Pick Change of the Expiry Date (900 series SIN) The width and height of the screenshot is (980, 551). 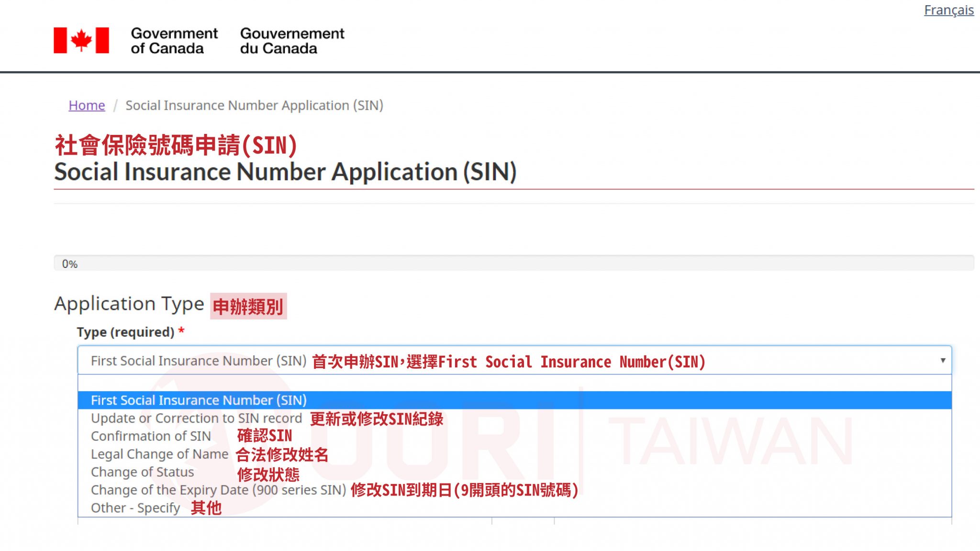[218, 490]
